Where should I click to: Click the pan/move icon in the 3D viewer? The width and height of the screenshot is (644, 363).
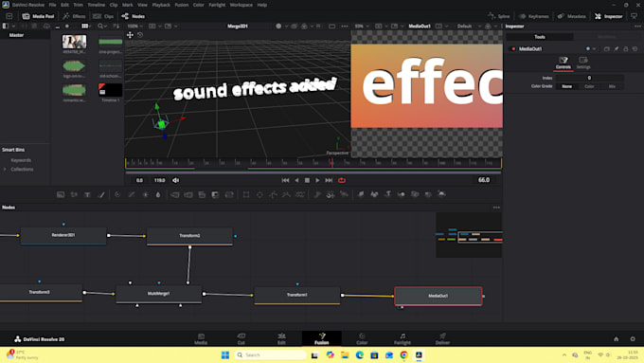(130, 35)
